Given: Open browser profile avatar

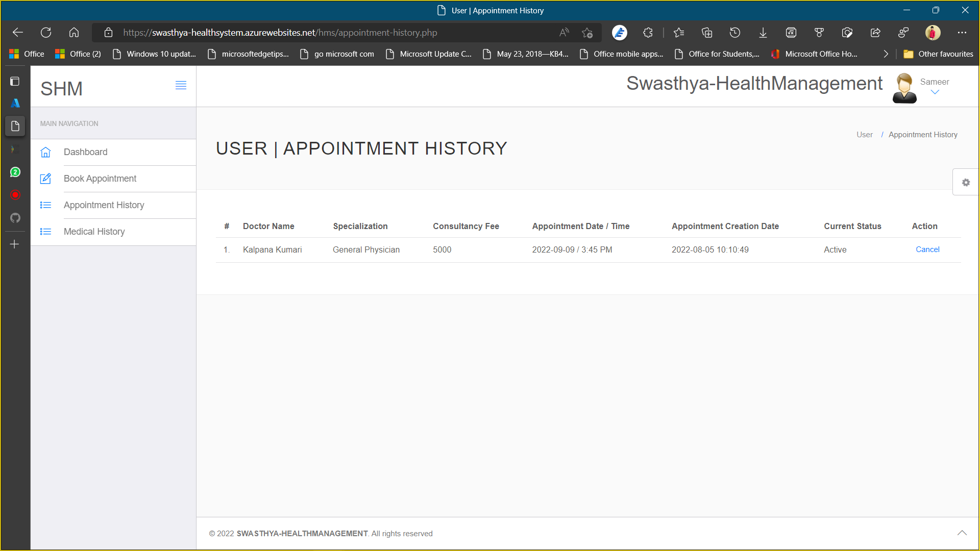Looking at the screenshot, I should [x=933, y=33].
